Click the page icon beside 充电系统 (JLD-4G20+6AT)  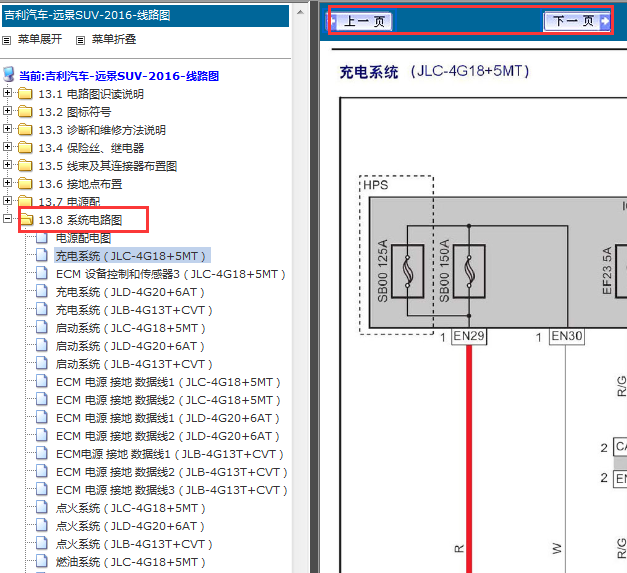(x=42, y=291)
